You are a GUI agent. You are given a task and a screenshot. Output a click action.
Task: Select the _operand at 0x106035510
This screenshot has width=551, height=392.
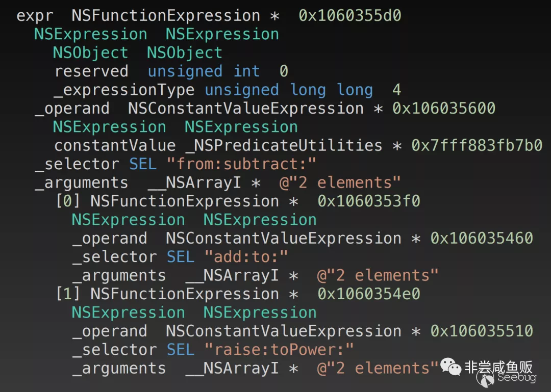[x=110, y=331]
